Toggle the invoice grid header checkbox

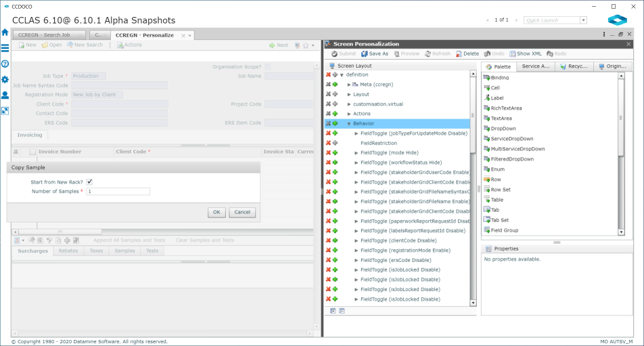pos(33,152)
